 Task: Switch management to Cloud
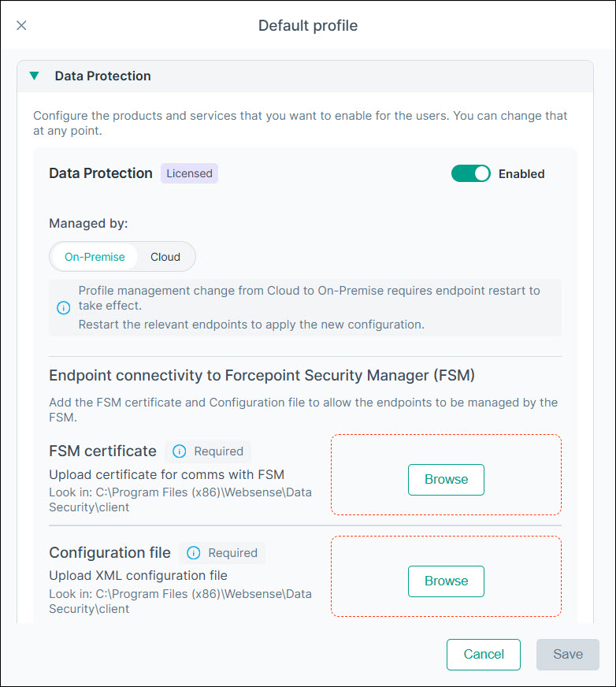point(165,257)
